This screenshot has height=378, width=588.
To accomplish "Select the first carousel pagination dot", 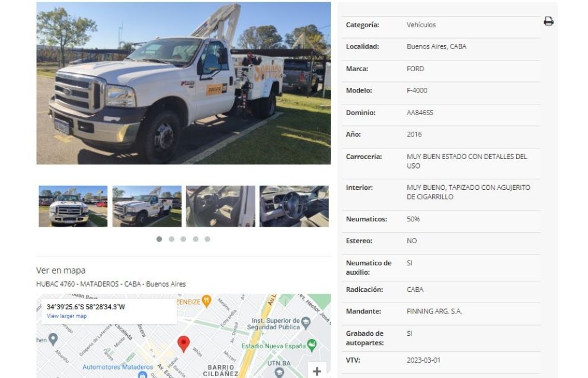I will tap(159, 239).
